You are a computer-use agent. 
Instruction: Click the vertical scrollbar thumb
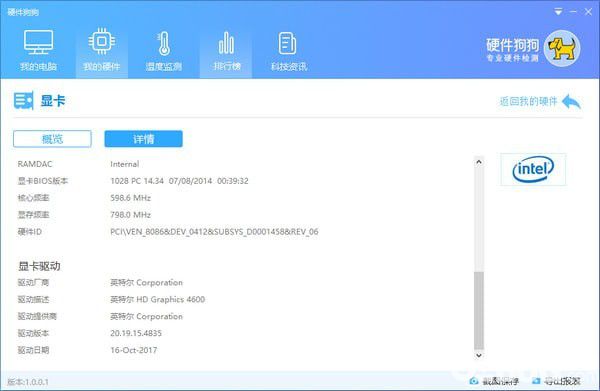tap(479, 311)
